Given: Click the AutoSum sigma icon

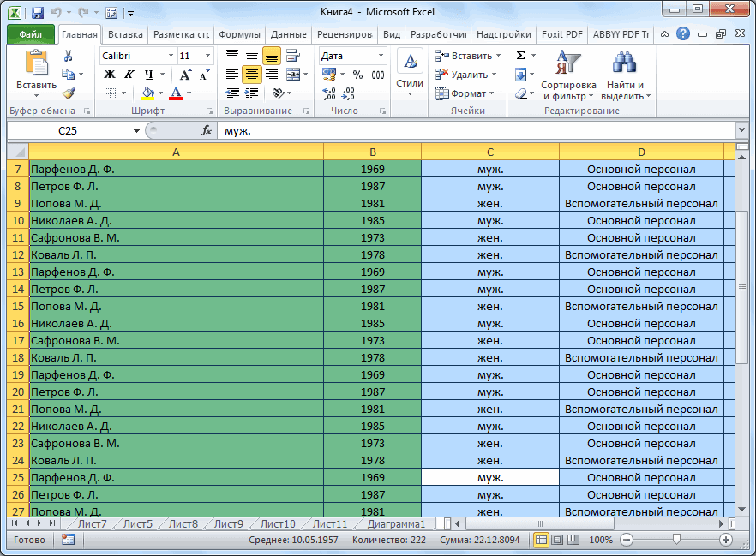Looking at the screenshot, I should point(521,56).
